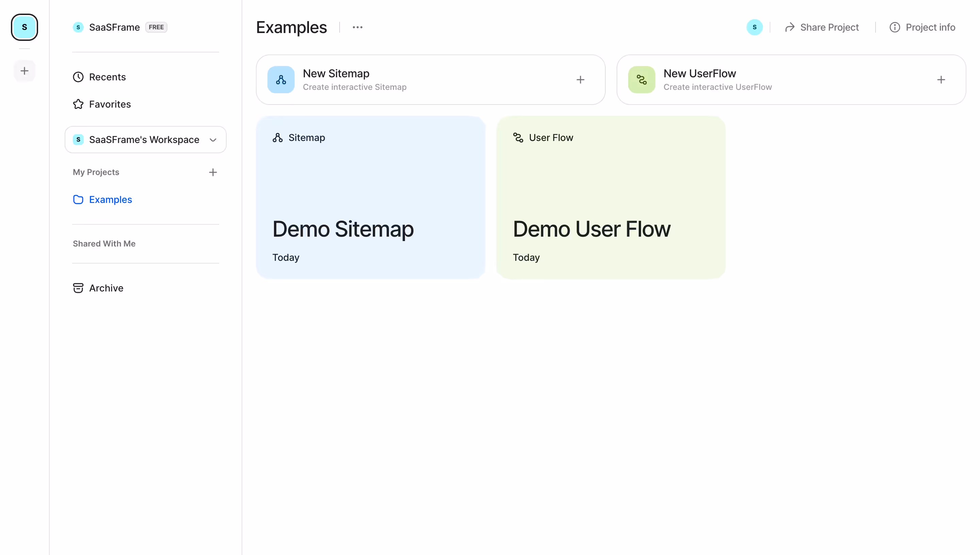980x555 pixels.
Task: Open the Archive section
Action: pyautogui.click(x=106, y=288)
